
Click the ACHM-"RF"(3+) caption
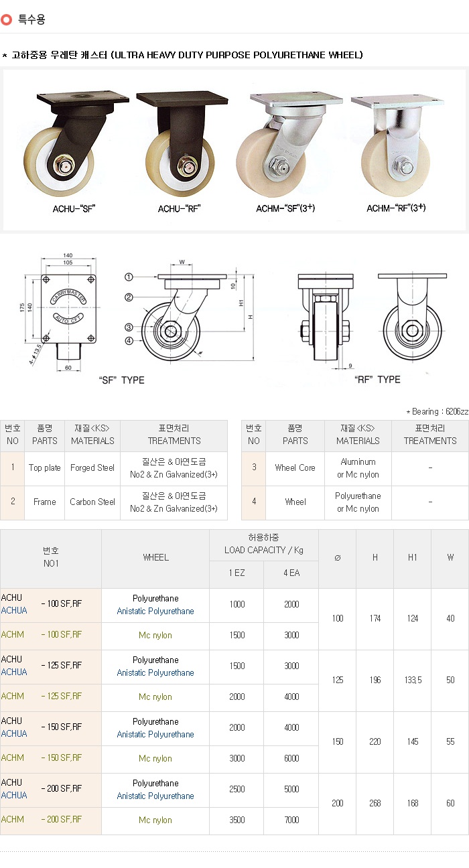397,208
